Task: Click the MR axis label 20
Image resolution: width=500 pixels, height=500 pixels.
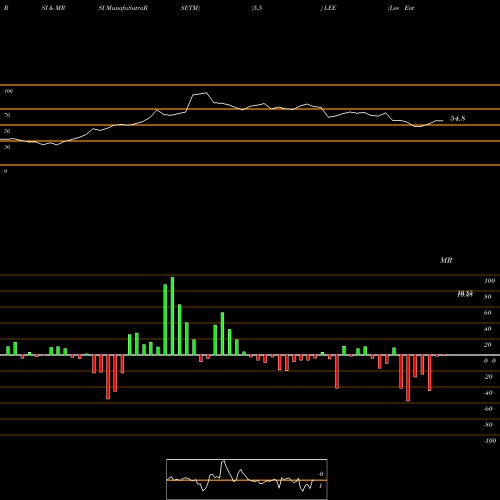Action: (488, 345)
